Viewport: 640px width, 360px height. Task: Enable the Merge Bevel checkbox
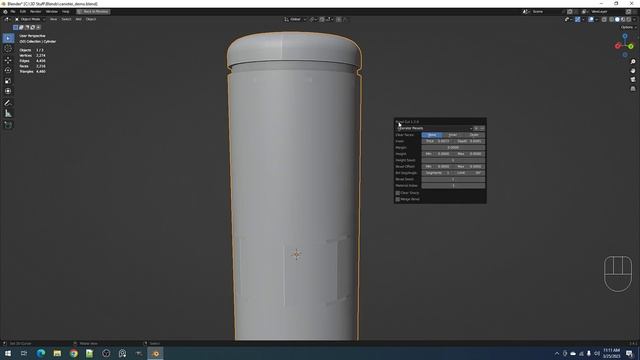398,199
